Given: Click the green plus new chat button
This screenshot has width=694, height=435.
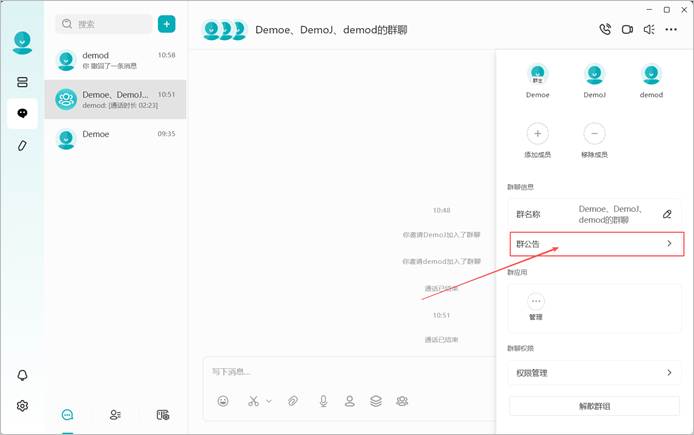Looking at the screenshot, I should [166, 24].
